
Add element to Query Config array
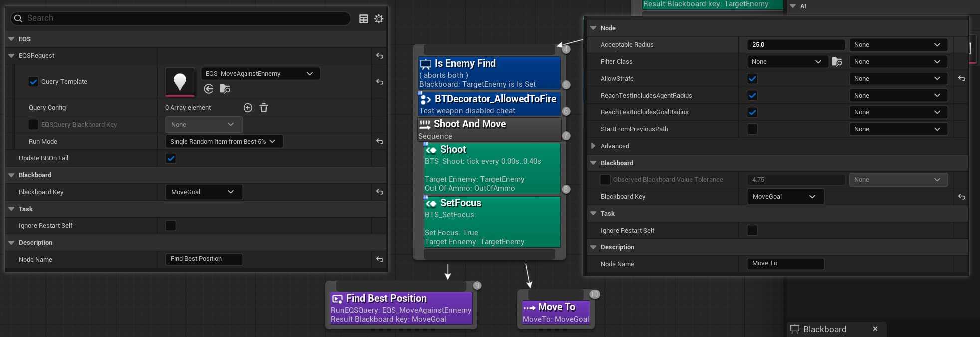click(248, 108)
